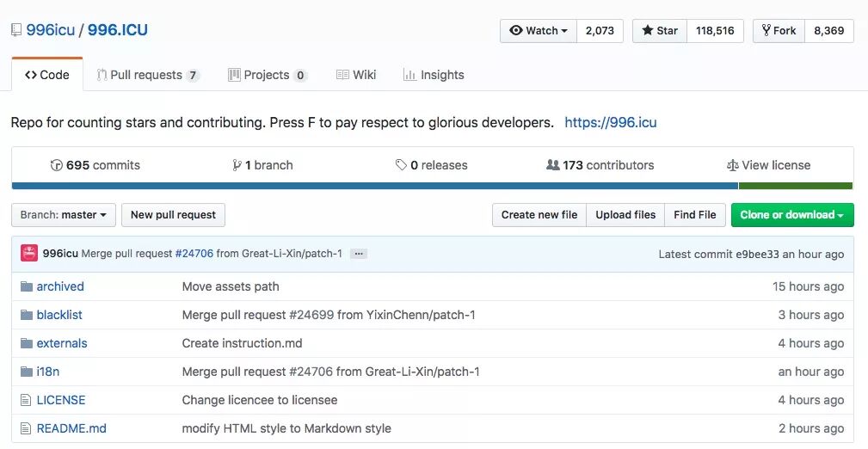Click the blacklist folder icon
This screenshot has height=449, width=868.
click(26, 315)
